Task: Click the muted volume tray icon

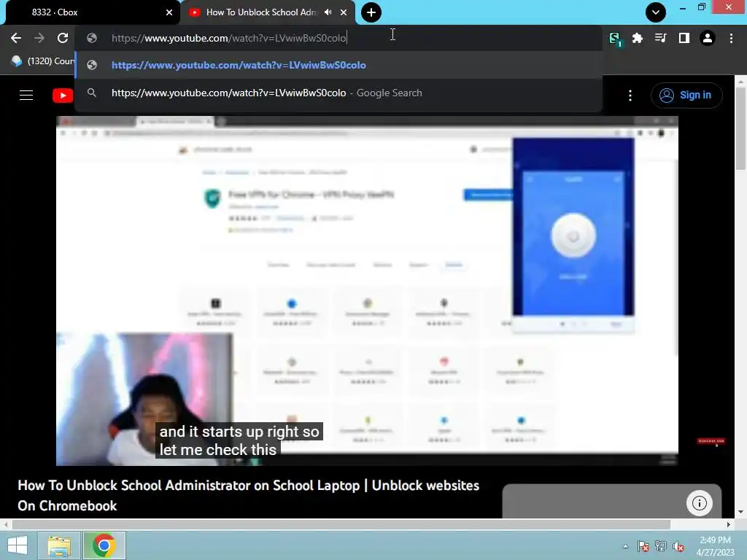Action: (x=678, y=546)
